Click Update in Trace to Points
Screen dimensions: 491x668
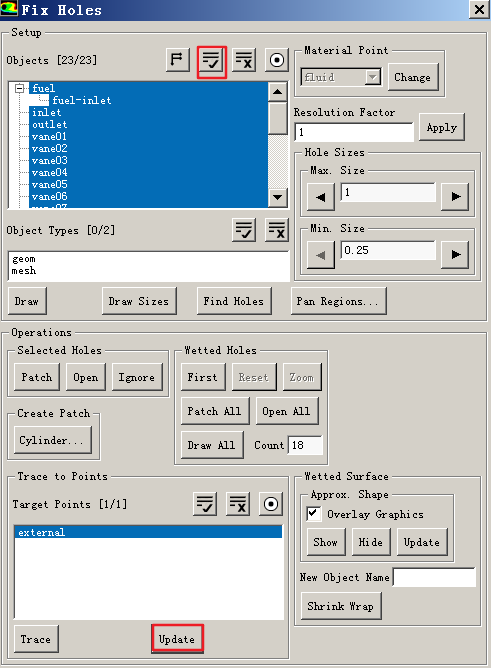177,639
